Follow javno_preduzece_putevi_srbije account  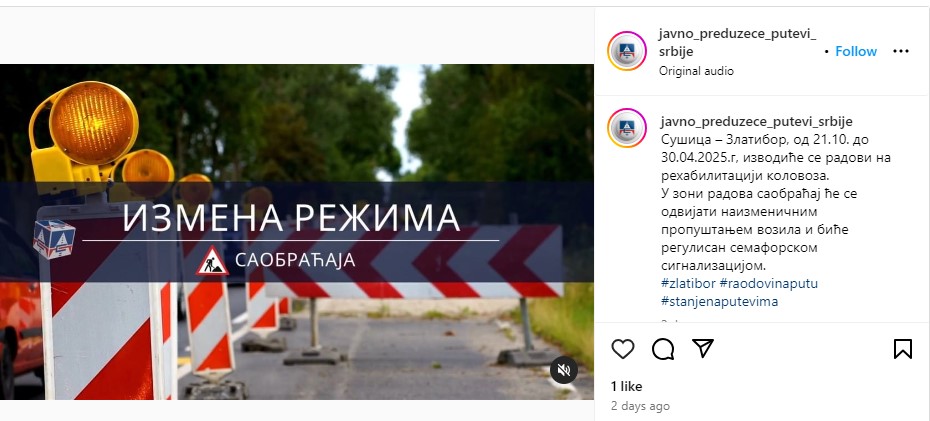pyautogui.click(x=856, y=52)
